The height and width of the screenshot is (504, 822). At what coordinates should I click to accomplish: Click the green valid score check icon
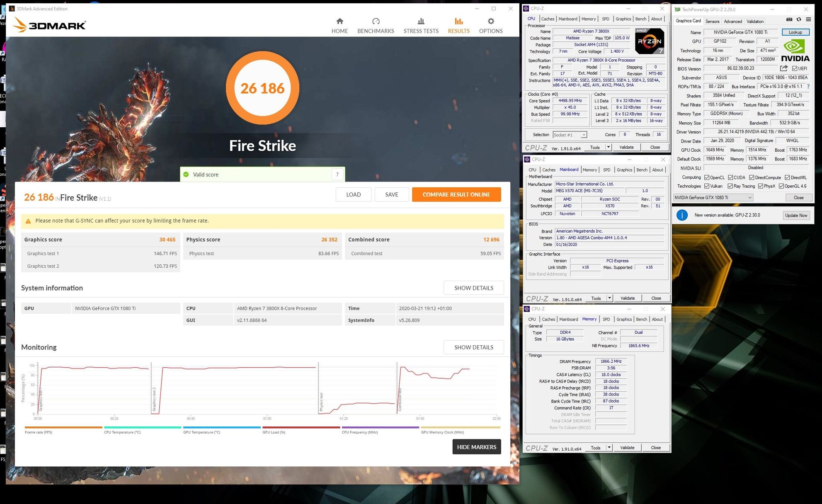[x=186, y=174]
